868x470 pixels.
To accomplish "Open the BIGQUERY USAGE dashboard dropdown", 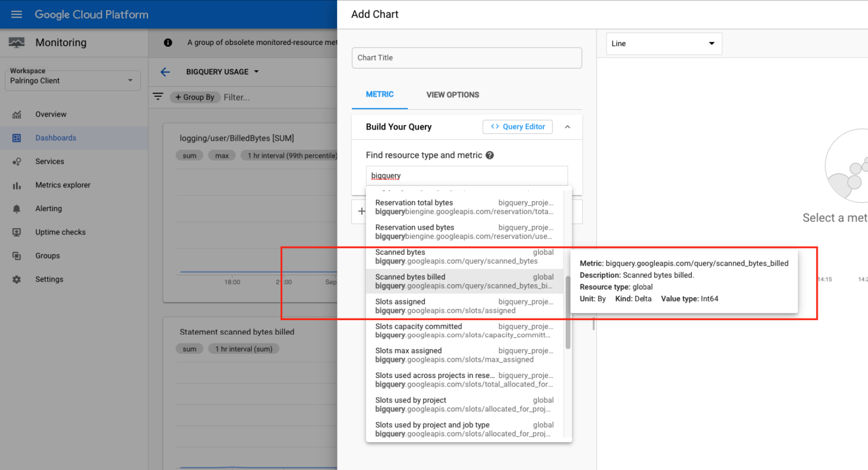I will (222, 72).
